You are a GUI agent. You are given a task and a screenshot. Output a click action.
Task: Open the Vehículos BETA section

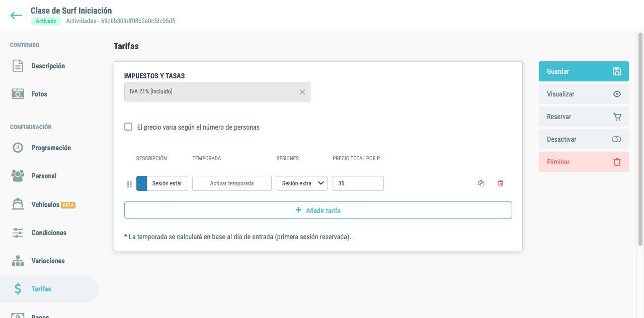49,204
